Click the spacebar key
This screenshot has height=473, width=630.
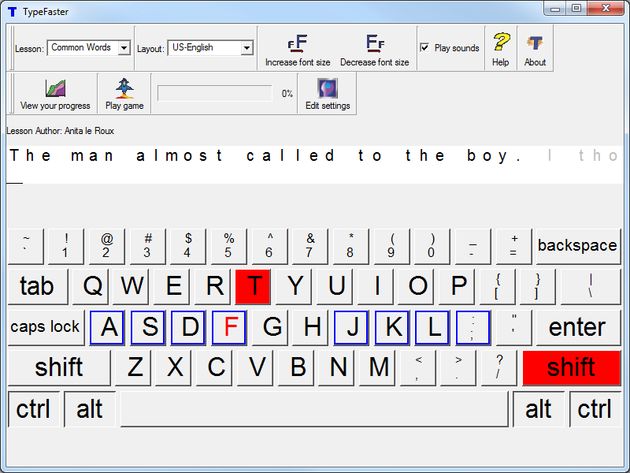point(314,409)
